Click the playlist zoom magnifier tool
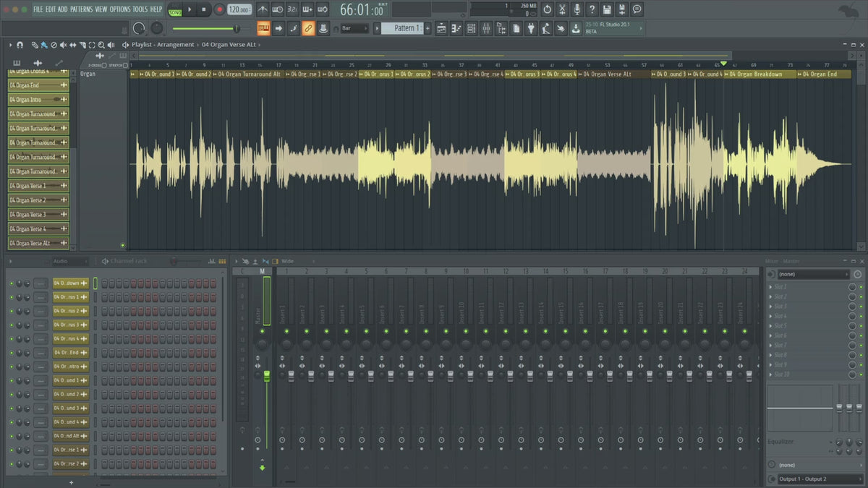The width and height of the screenshot is (868, 488). (x=101, y=45)
